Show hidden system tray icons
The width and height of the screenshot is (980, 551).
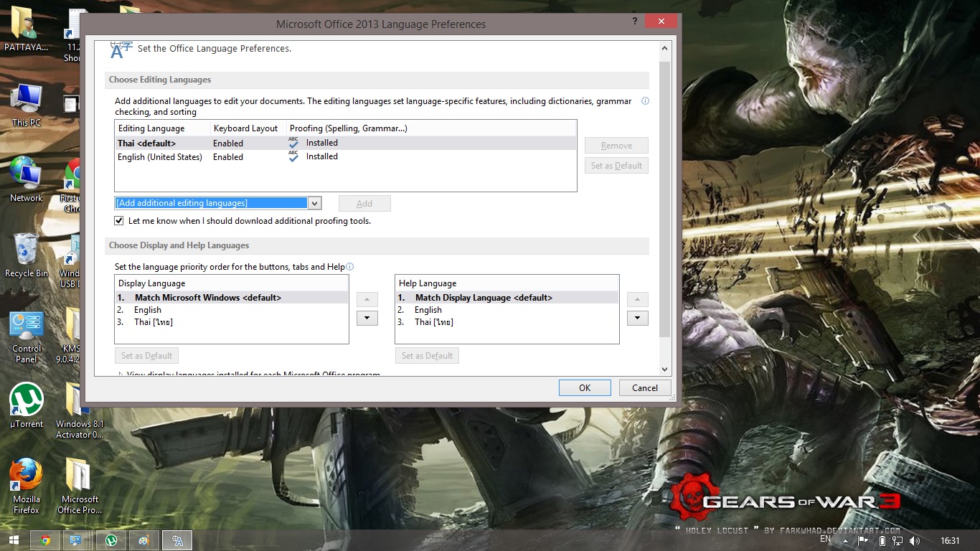(x=847, y=540)
